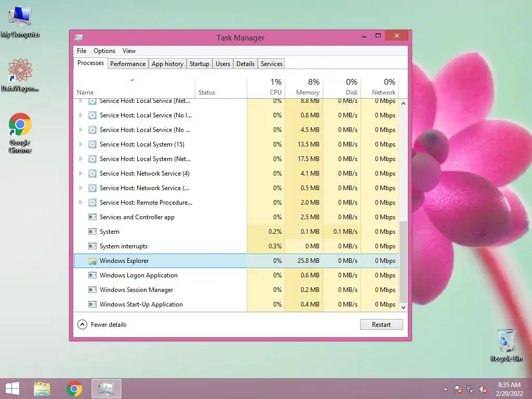Click the System interrupts process icon
This screenshot has width=532, height=399.
pos(92,246)
